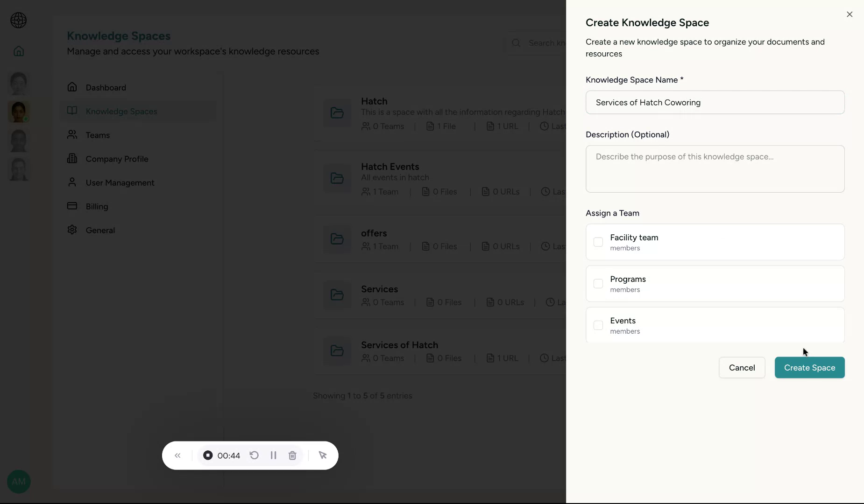The width and height of the screenshot is (864, 504).
Task: Select the Events team checkbox
Action: click(x=599, y=325)
